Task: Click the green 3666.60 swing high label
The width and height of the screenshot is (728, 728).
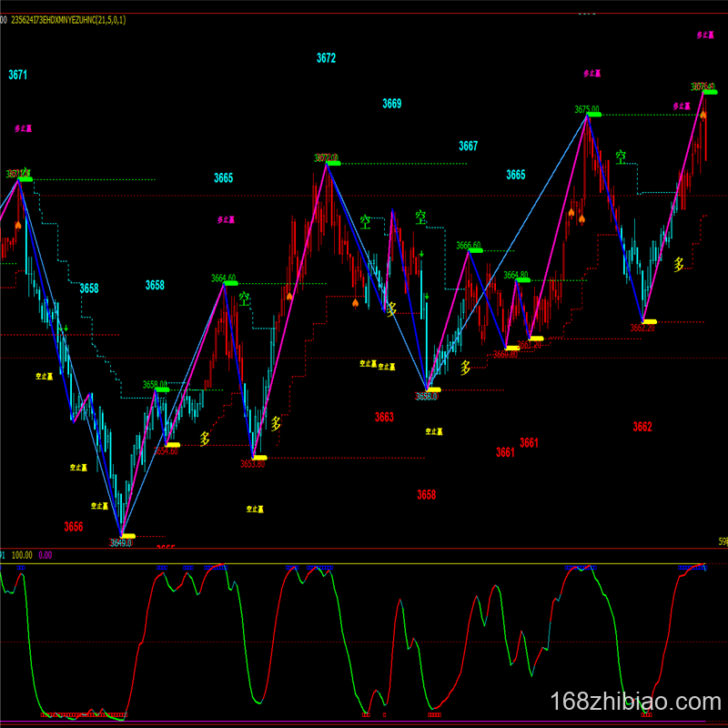Action: tap(469, 245)
